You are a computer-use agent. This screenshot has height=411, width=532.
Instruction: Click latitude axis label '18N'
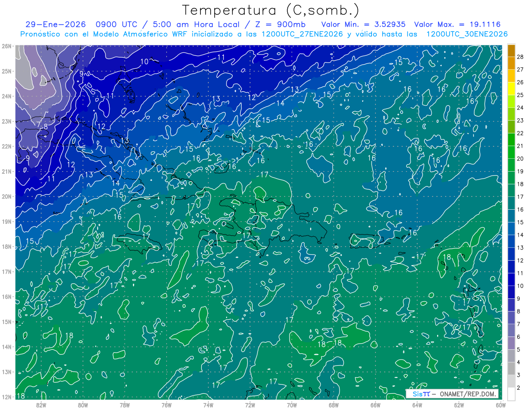[6, 247]
